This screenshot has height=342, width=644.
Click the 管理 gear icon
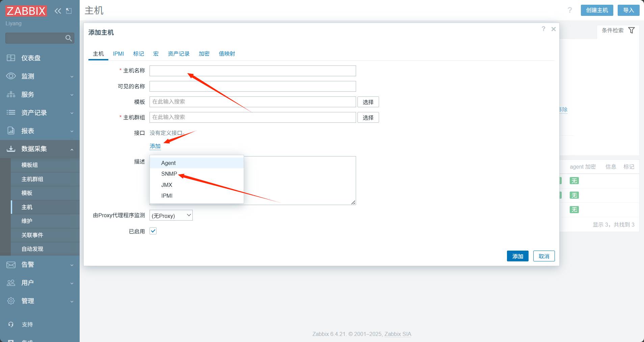[11, 301]
